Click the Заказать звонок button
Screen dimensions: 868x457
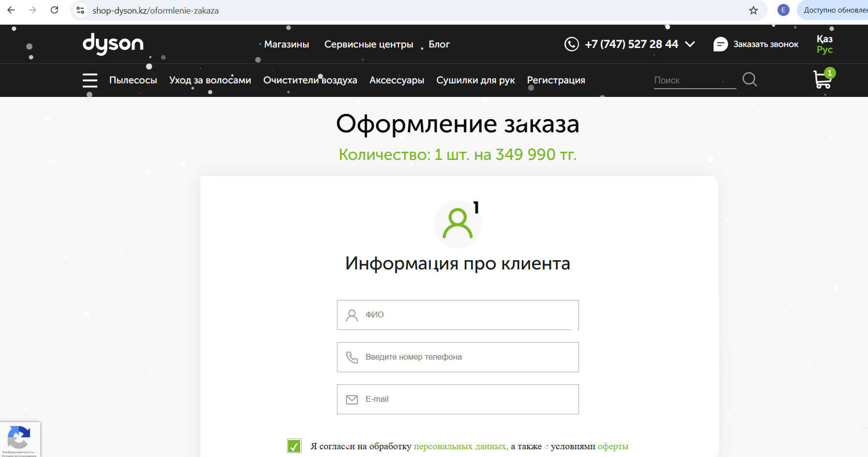(x=756, y=44)
